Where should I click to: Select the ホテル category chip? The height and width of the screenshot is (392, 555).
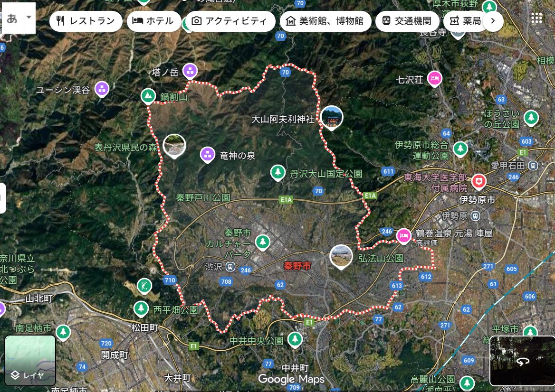click(153, 21)
